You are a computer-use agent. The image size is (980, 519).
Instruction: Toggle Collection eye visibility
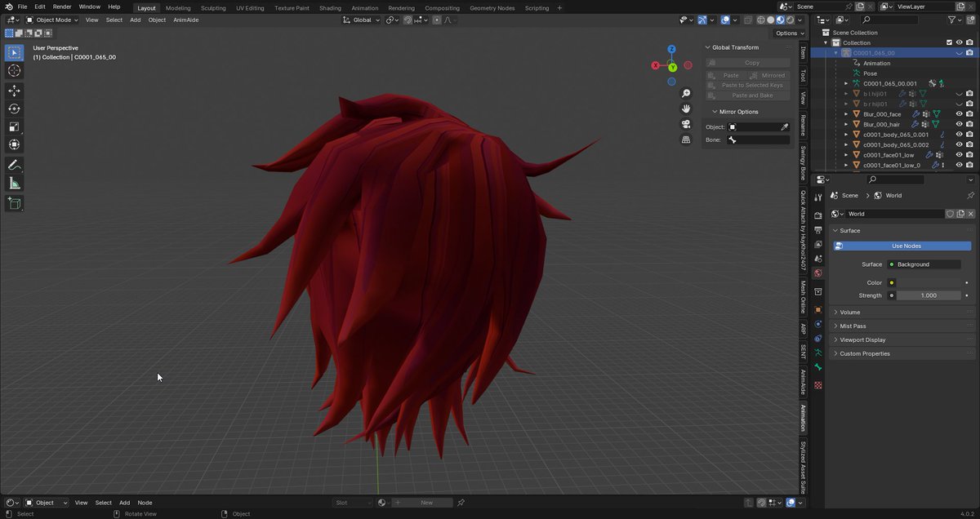960,42
